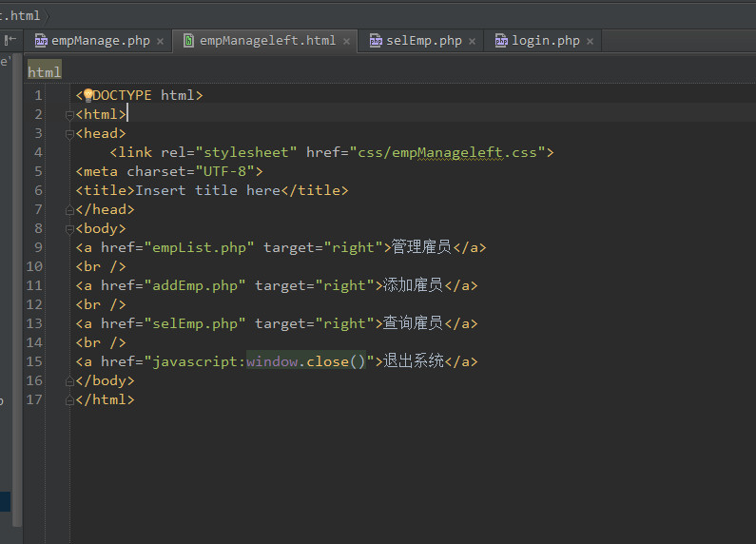Collapse the body tag fold on line 8

click(69, 229)
